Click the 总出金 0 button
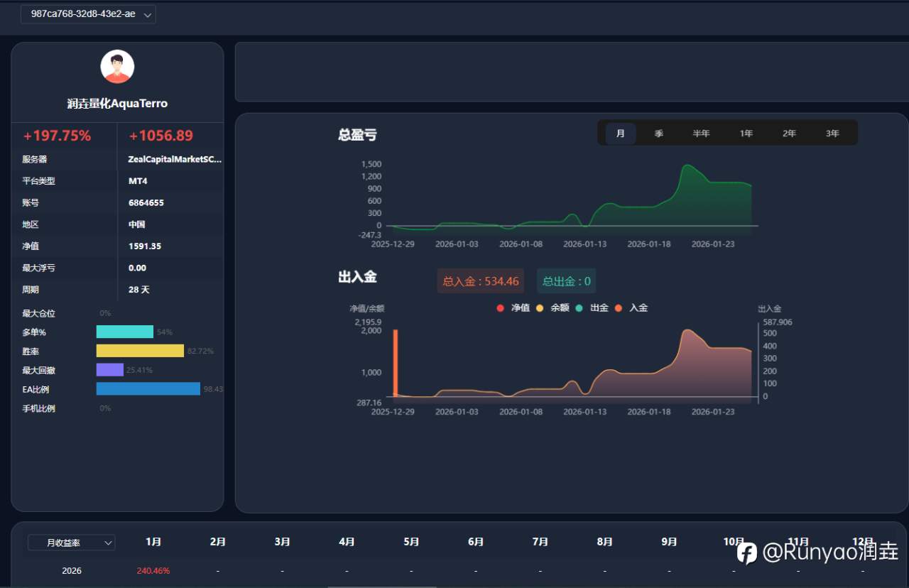This screenshot has width=909, height=588. coord(566,281)
